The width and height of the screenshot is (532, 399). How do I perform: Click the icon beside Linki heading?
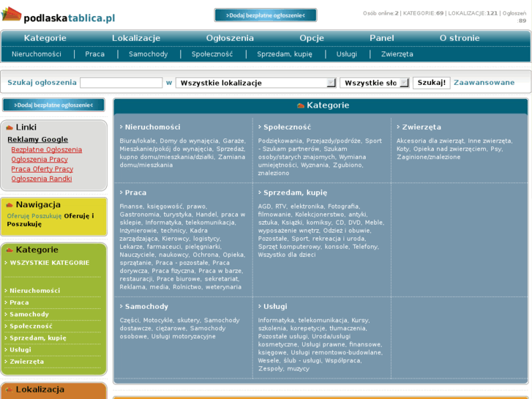[10, 127]
